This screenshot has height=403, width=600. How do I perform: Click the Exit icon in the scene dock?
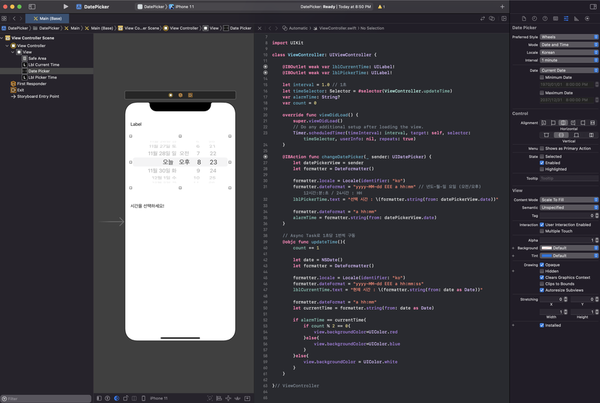tap(190, 95)
